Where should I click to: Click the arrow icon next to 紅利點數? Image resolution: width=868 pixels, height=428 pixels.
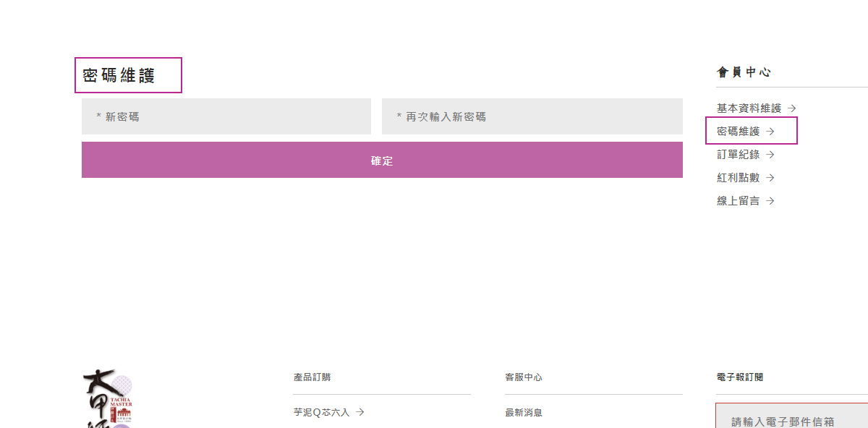click(x=770, y=178)
